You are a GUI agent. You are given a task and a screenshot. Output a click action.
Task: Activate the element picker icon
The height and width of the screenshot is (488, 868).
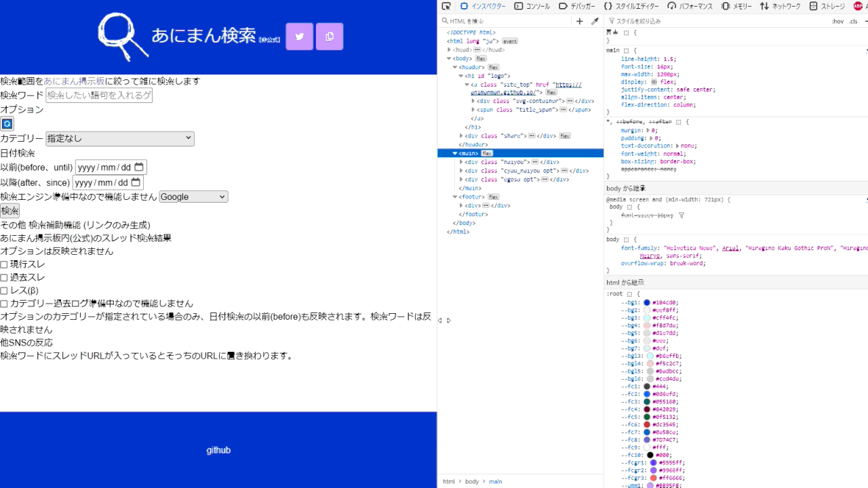coord(446,6)
